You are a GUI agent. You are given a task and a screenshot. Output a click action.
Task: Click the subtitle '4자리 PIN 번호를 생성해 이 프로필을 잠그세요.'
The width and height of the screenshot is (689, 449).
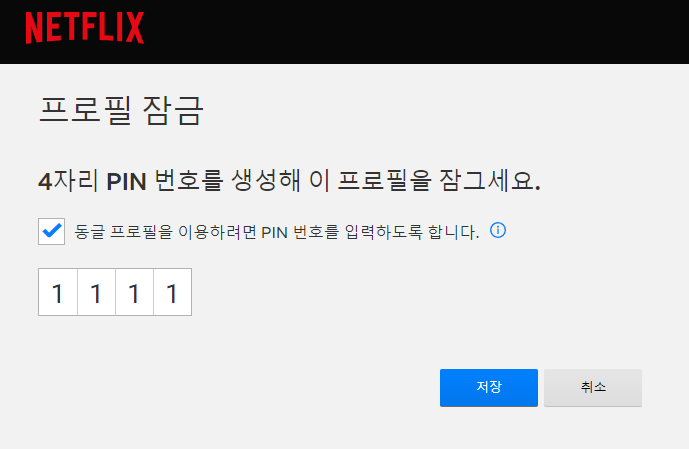pyautogui.click(x=290, y=181)
